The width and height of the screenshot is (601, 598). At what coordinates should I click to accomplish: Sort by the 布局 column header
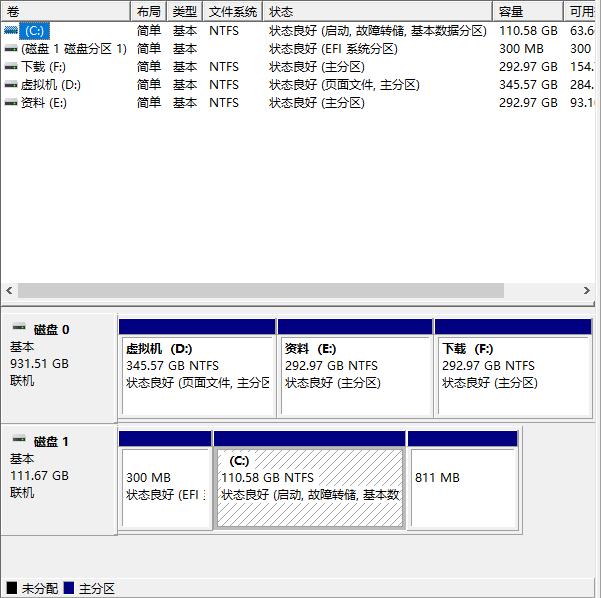pyautogui.click(x=149, y=12)
